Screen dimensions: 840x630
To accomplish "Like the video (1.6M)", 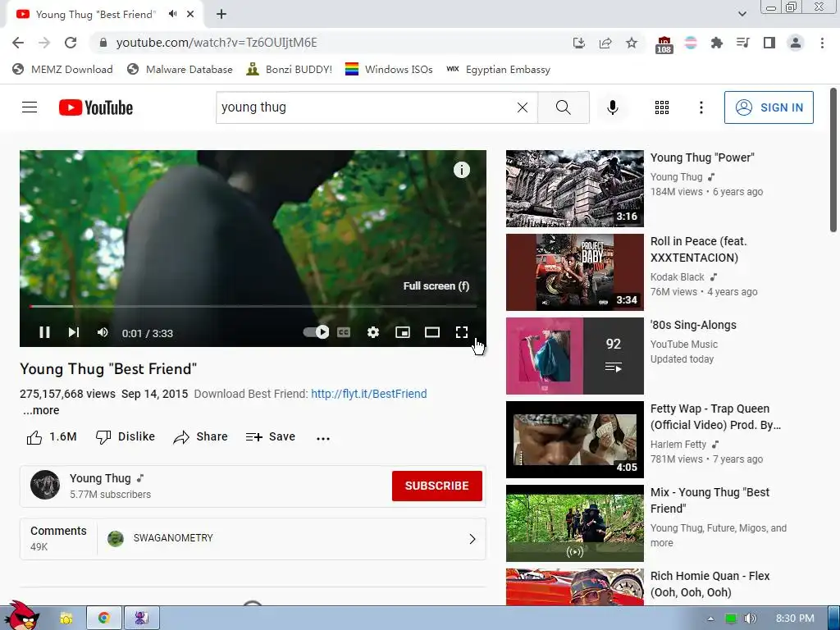I will [x=52, y=437].
